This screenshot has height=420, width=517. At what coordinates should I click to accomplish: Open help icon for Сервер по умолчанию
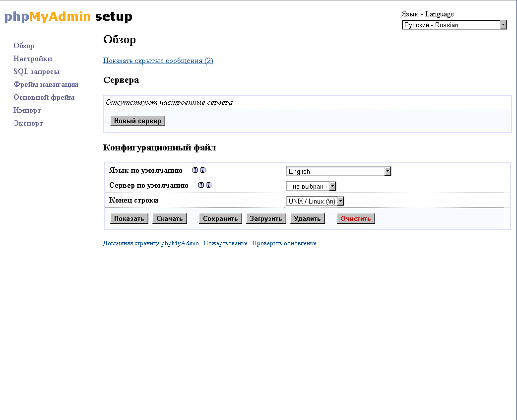tap(201, 185)
